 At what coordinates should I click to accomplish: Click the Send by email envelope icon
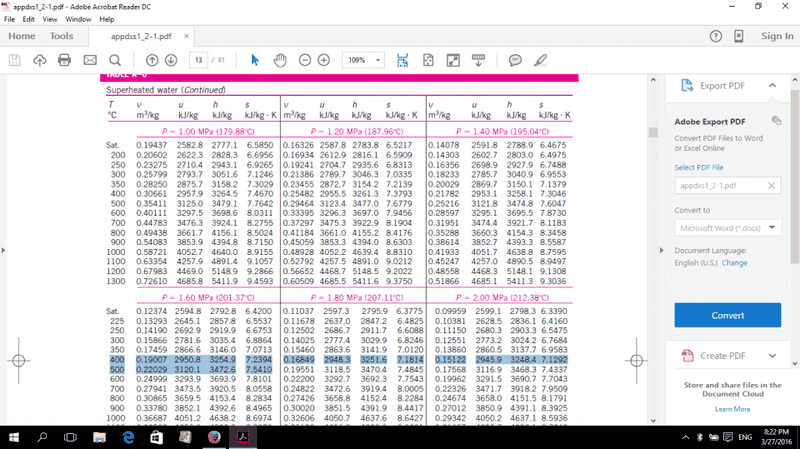coord(89,60)
